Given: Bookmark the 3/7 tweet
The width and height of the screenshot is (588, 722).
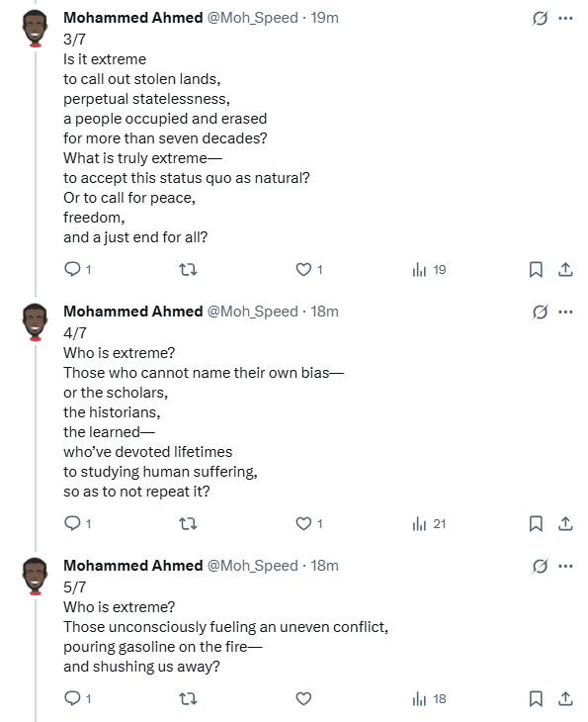Looking at the screenshot, I should (536, 269).
